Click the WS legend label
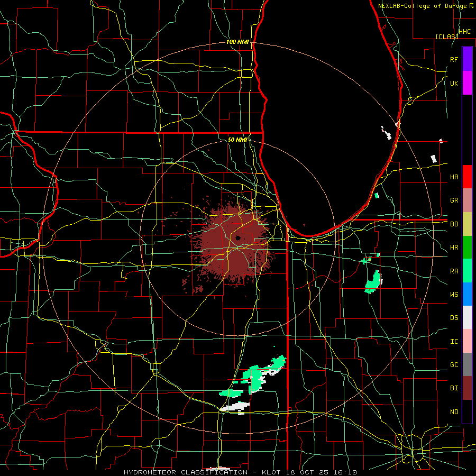 pos(454,295)
